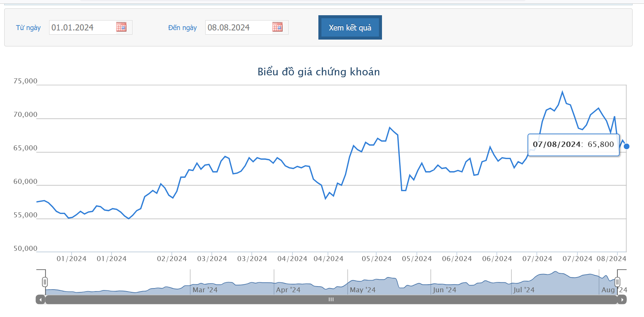Click May '24 in the navigator

363,290
